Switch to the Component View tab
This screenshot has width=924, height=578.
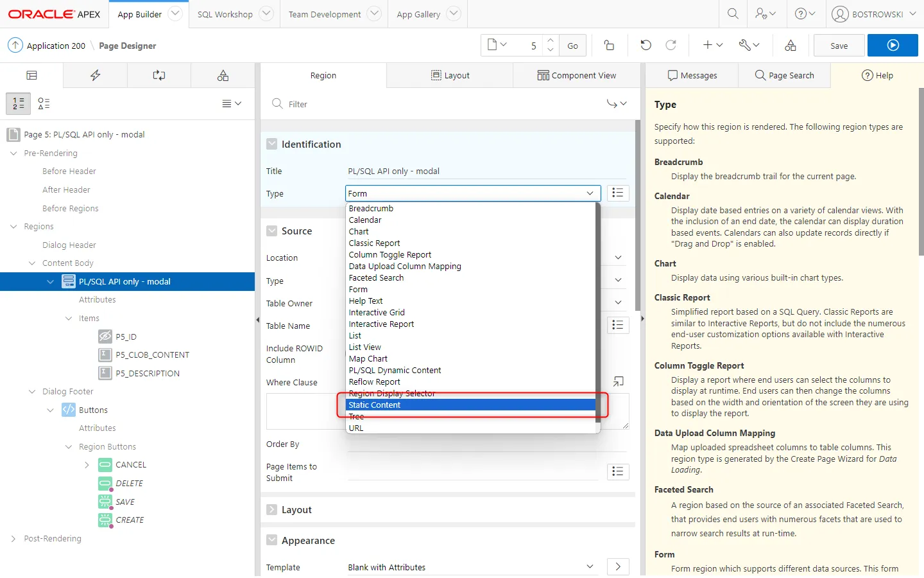(576, 75)
